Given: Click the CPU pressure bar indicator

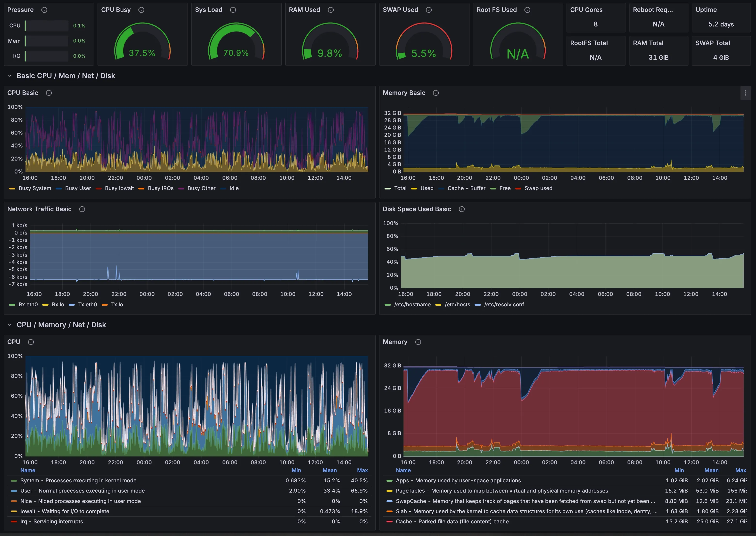Looking at the screenshot, I should pos(46,25).
